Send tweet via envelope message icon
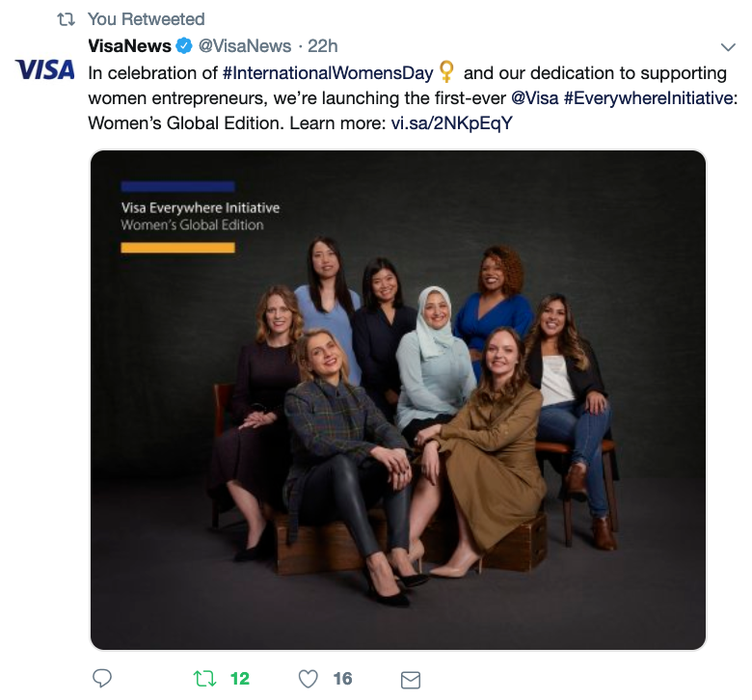The height and width of the screenshot is (700, 752). pyautogui.click(x=411, y=680)
